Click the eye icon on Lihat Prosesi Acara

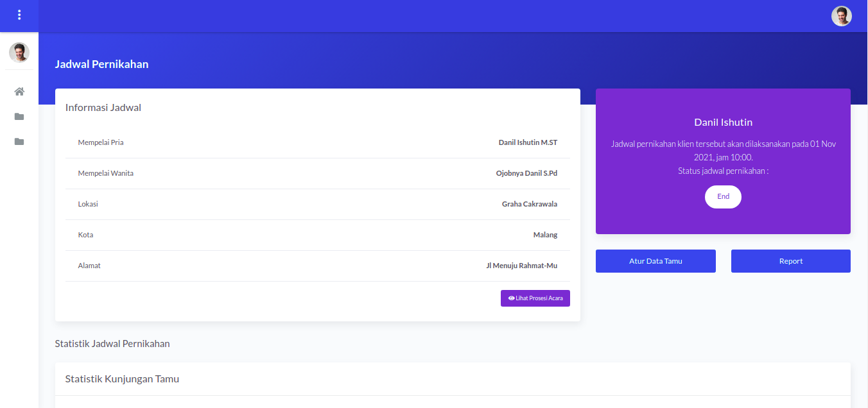[511, 298]
